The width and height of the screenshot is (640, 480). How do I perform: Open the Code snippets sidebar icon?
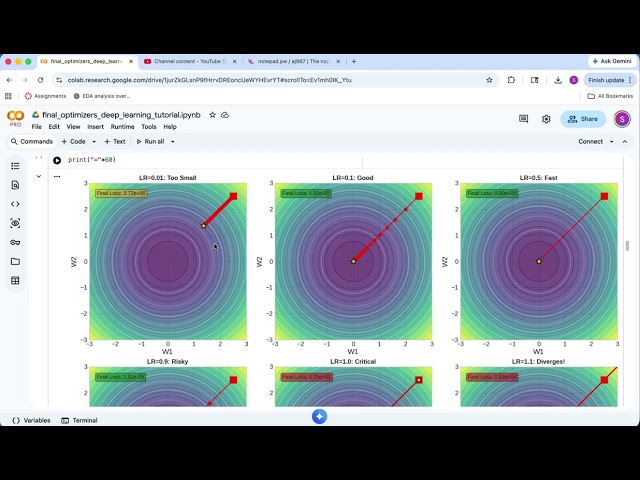pos(15,204)
